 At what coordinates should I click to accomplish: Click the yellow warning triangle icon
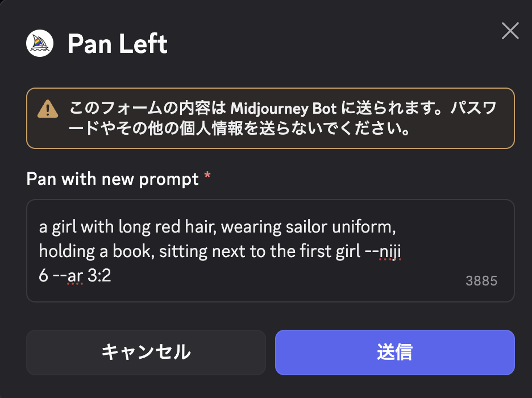(47, 108)
